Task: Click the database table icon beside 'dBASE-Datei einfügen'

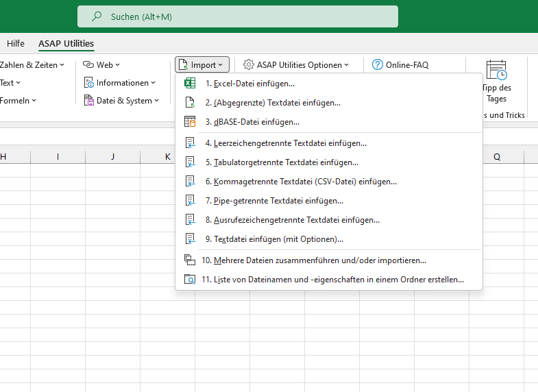Action: pyautogui.click(x=190, y=122)
